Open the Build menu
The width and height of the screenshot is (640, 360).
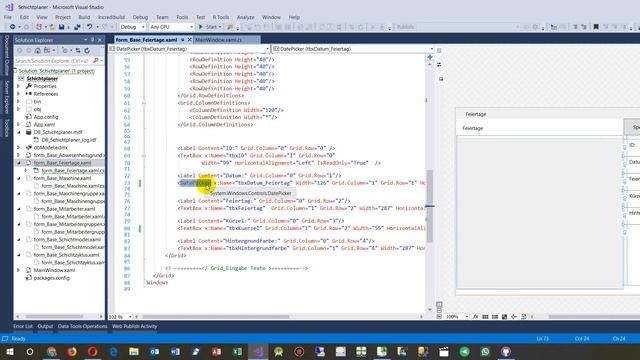84,17
